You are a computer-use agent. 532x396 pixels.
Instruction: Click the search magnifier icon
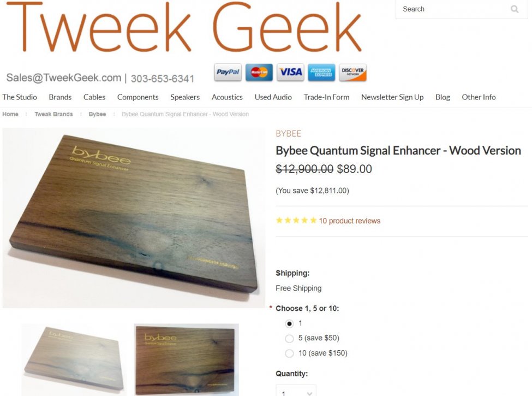coord(515,9)
